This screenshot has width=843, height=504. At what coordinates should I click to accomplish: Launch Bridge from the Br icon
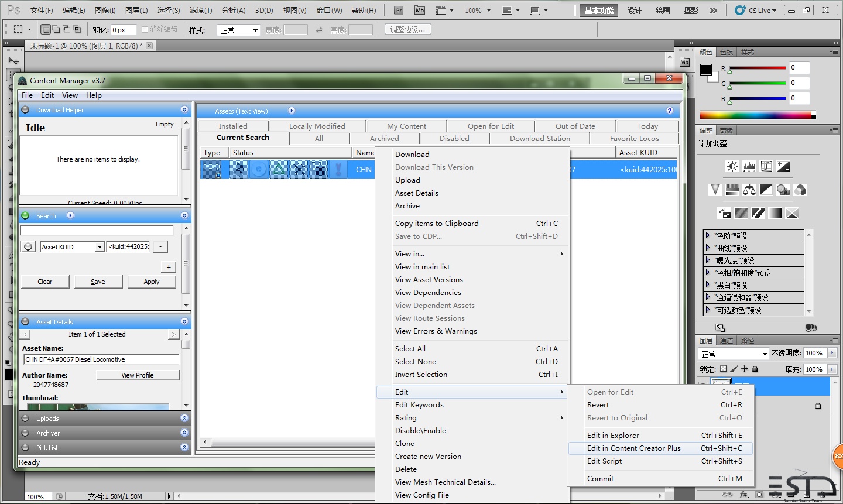[x=399, y=10]
